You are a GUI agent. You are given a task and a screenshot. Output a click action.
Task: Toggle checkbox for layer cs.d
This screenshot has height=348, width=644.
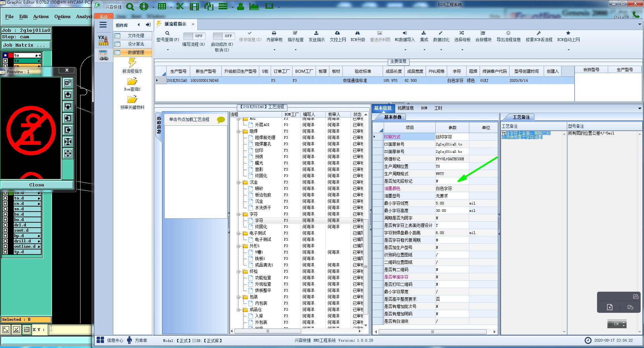pyautogui.click(x=5, y=204)
